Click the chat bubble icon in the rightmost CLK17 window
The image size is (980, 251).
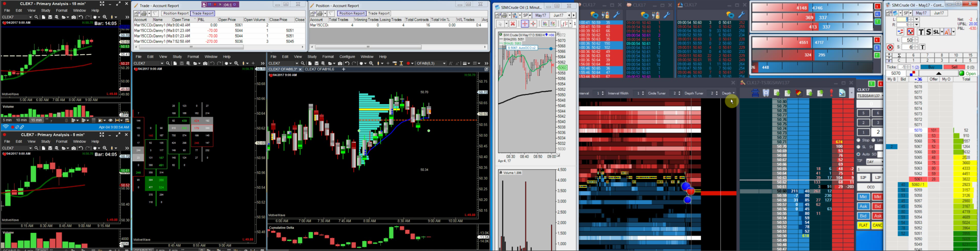(x=730, y=15)
